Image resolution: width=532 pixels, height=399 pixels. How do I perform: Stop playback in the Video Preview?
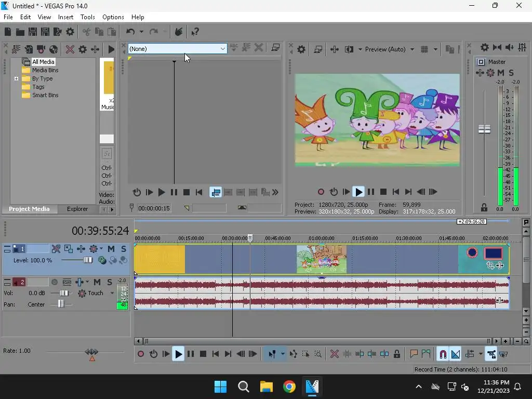tap(383, 192)
